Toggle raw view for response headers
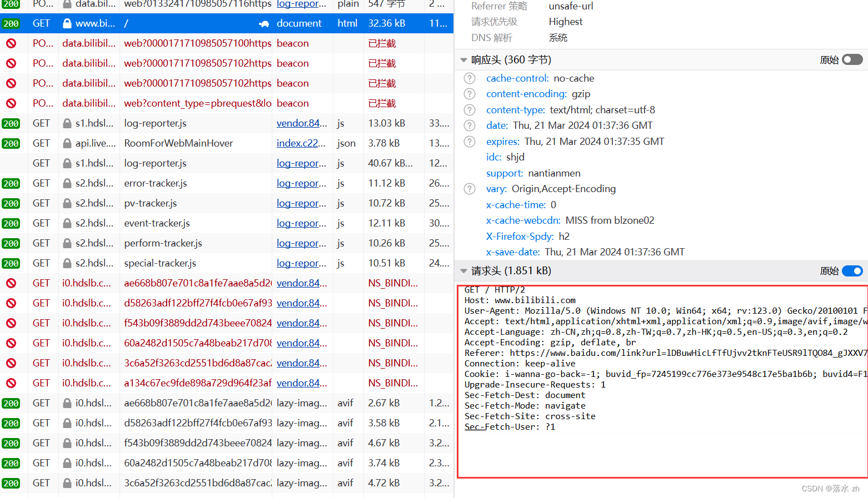The width and height of the screenshot is (868, 498). [852, 59]
